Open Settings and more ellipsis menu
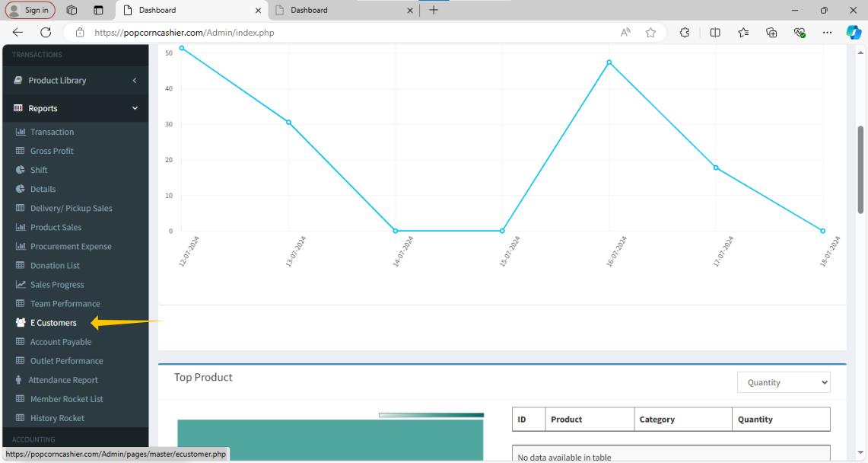868x463 pixels. tap(827, 33)
